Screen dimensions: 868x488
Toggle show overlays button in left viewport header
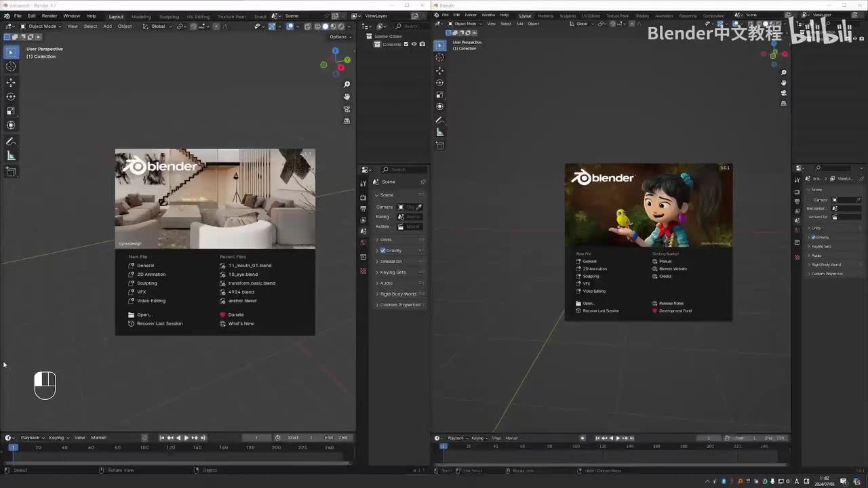290,26
